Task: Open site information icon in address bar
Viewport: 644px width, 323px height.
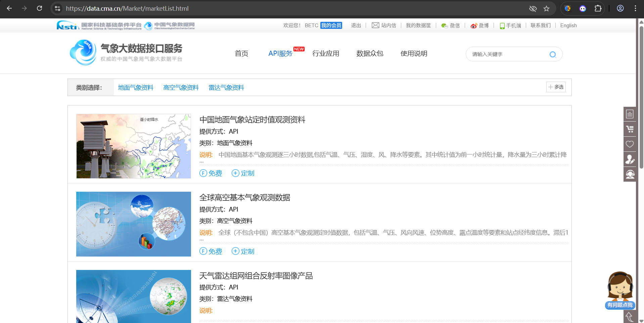Action: pyautogui.click(x=58, y=8)
